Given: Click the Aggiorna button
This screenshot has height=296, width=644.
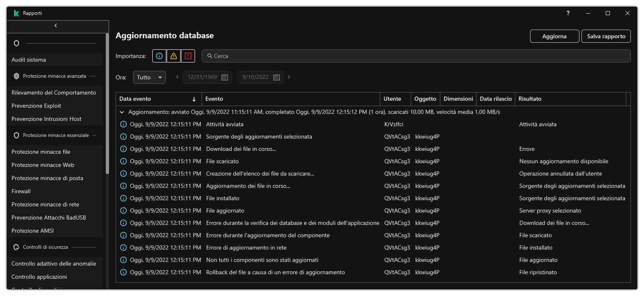Looking at the screenshot, I should (x=554, y=36).
